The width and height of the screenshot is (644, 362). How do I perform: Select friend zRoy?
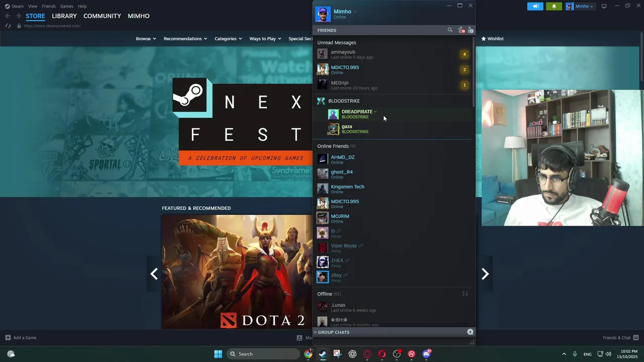pyautogui.click(x=392, y=278)
